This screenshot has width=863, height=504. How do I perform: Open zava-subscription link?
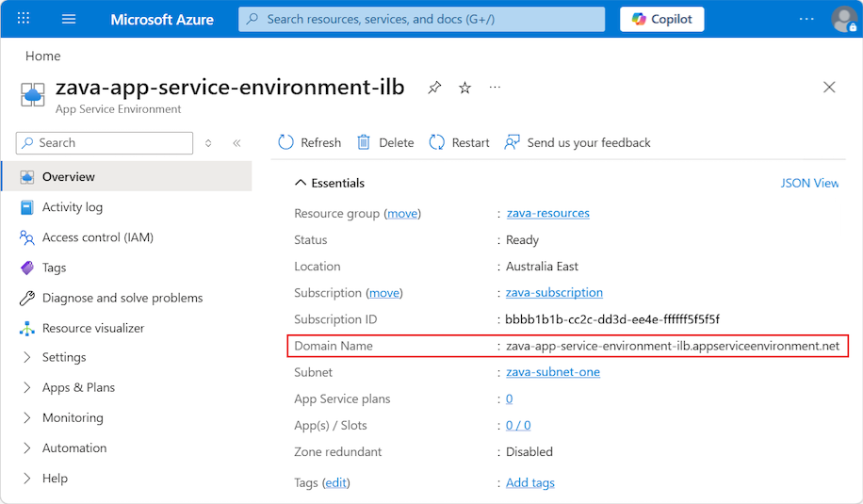[x=554, y=293]
